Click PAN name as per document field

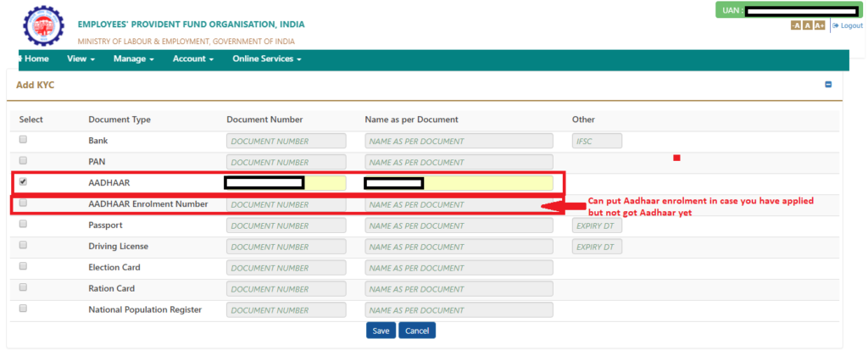pos(459,162)
